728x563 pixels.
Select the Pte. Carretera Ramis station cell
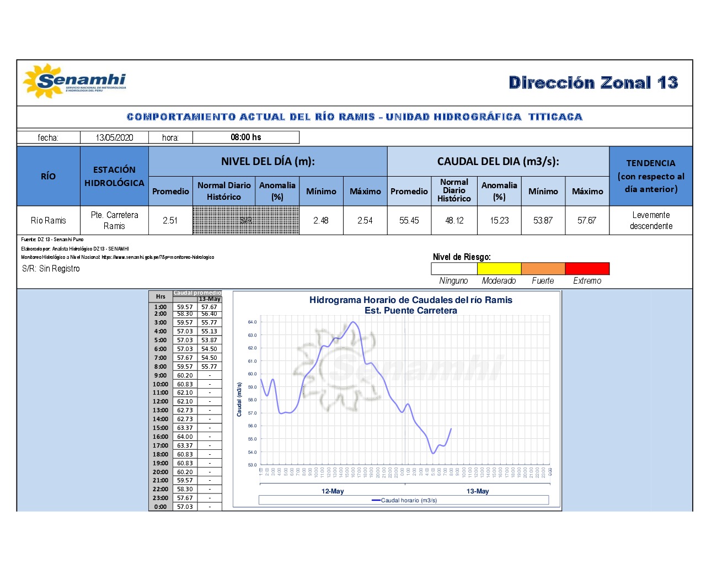tap(114, 221)
